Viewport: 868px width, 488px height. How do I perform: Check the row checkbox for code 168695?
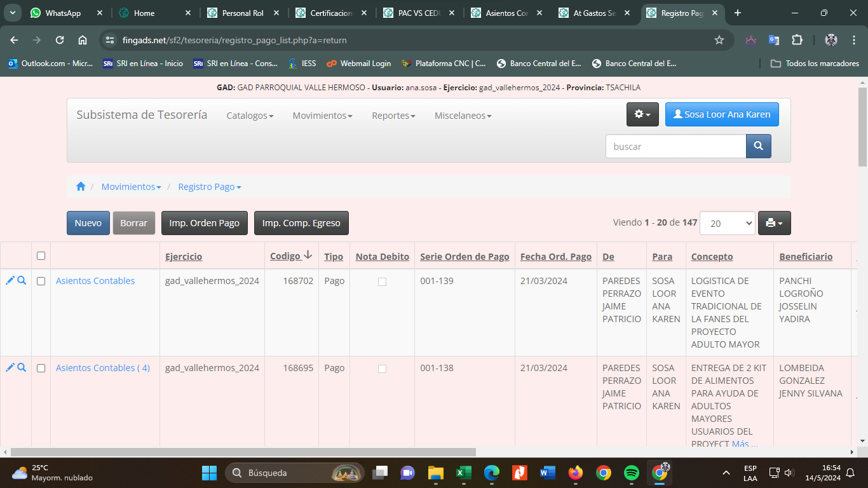(x=41, y=369)
